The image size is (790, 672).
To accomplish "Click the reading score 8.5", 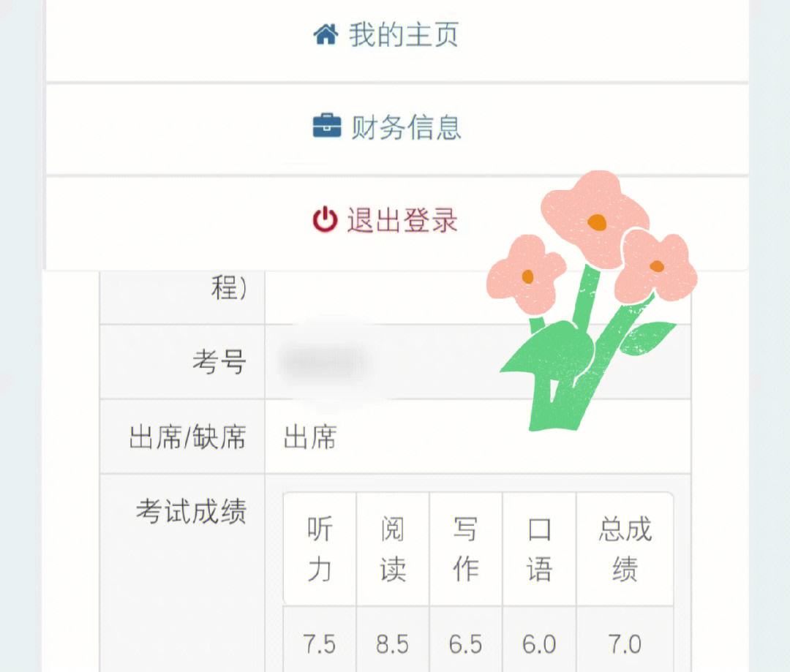I will (393, 643).
